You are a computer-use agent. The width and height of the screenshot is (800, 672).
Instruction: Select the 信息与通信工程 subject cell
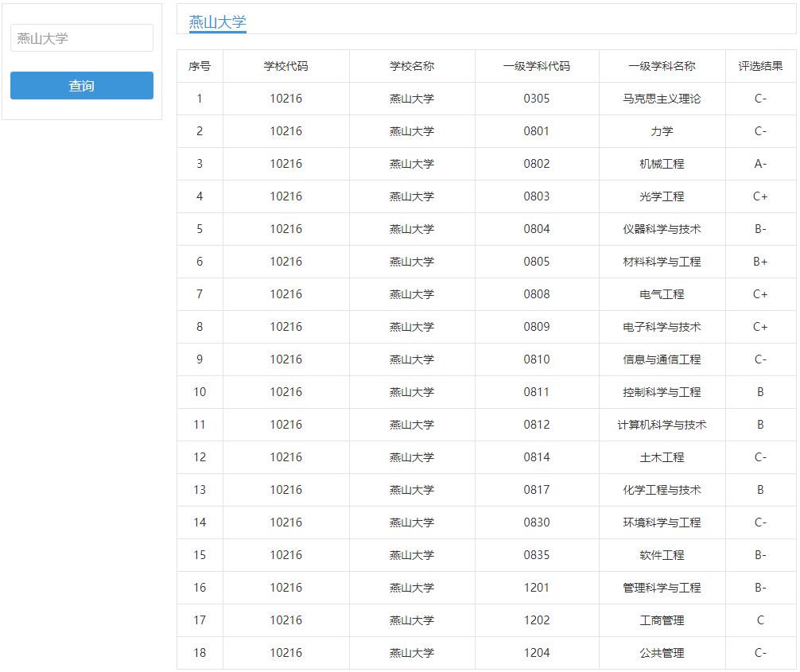[x=662, y=359]
